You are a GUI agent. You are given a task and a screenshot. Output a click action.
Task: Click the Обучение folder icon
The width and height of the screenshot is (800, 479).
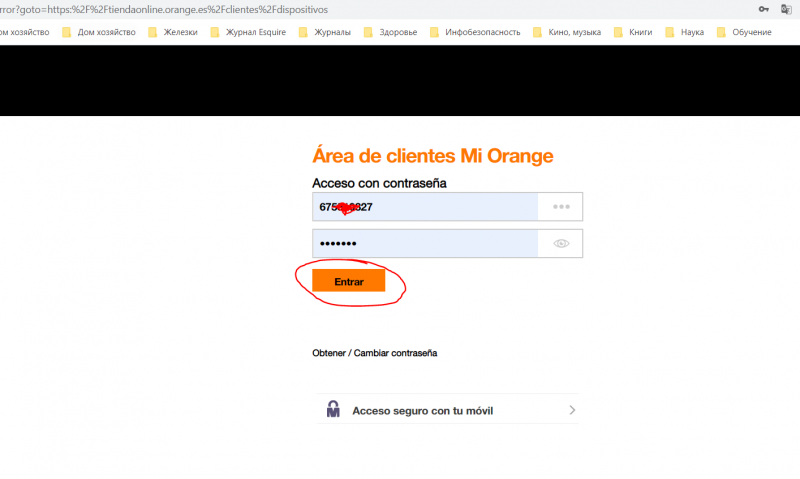pyautogui.click(x=724, y=32)
